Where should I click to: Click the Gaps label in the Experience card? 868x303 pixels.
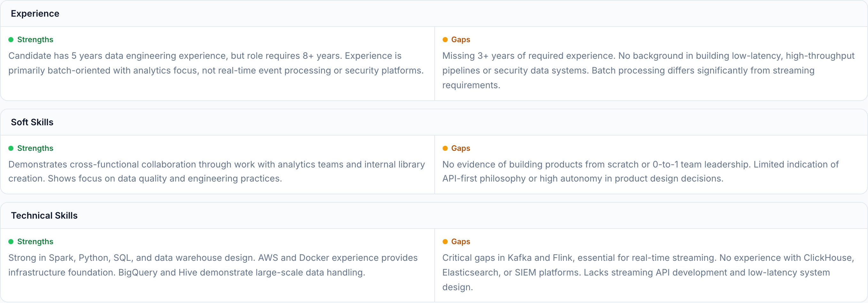click(460, 40)
